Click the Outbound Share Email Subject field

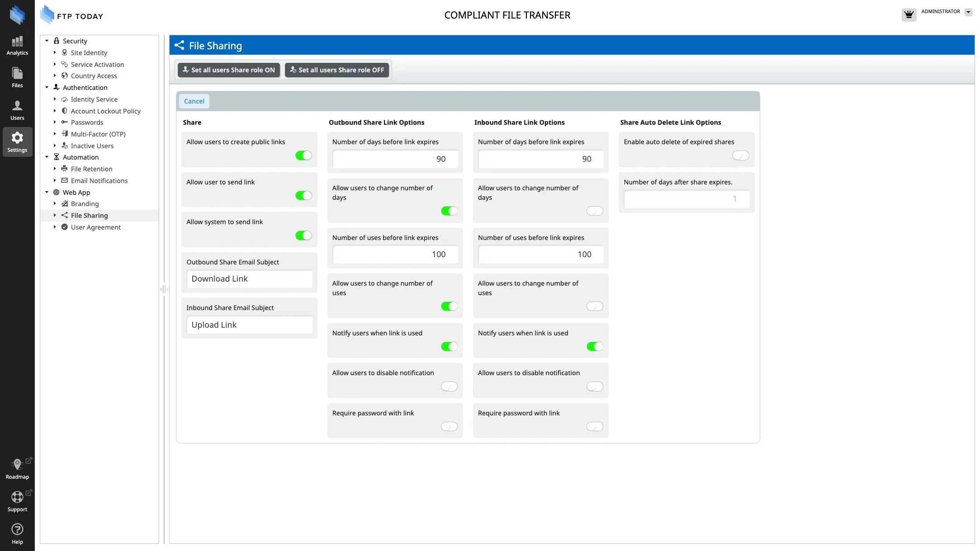tap(249, 279)
